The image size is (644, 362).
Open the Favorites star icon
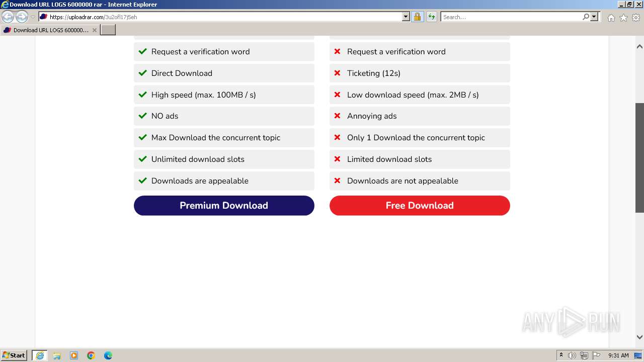pos(623,18)
